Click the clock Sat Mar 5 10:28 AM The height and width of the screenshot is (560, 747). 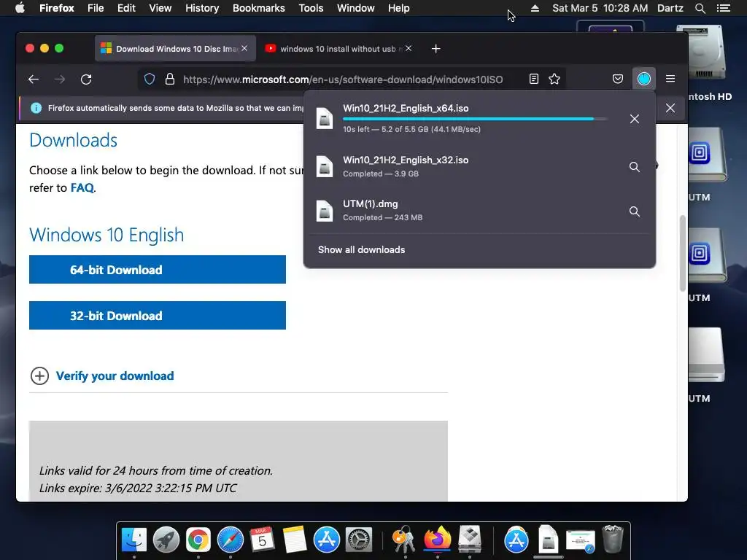(x=600, y=8)
